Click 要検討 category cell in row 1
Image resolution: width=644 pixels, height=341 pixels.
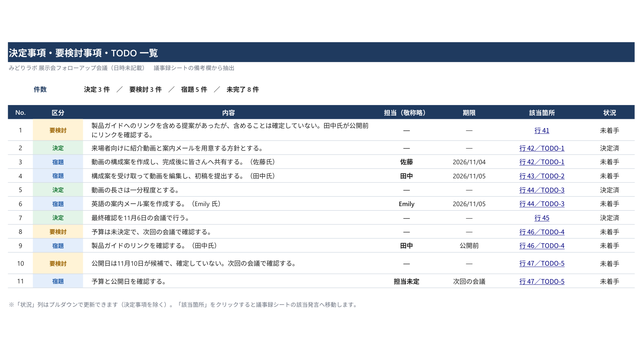58,130
